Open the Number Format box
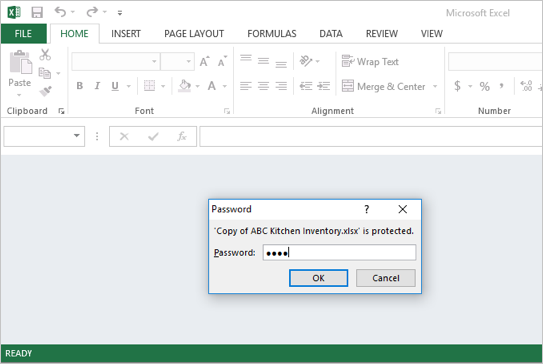This screenshot has height=364, width=543. 495,62
